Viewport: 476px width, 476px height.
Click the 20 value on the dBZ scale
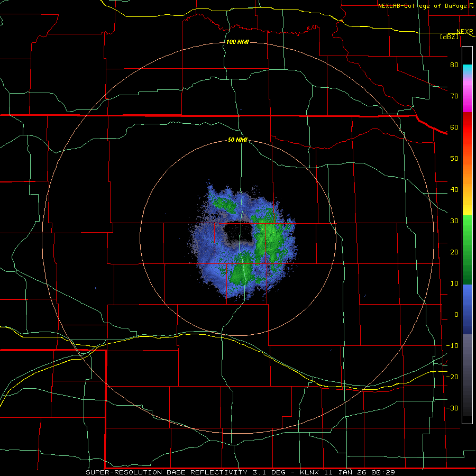point(454,252)
